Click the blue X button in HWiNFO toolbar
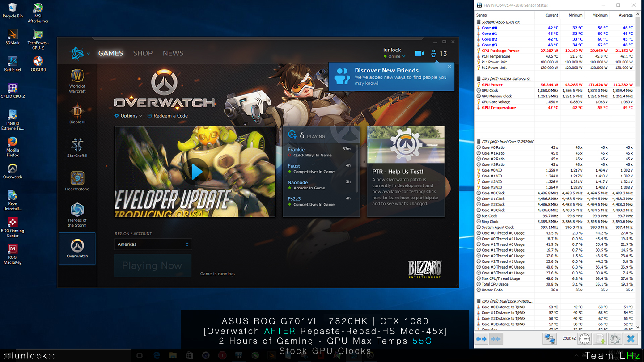 631,339
